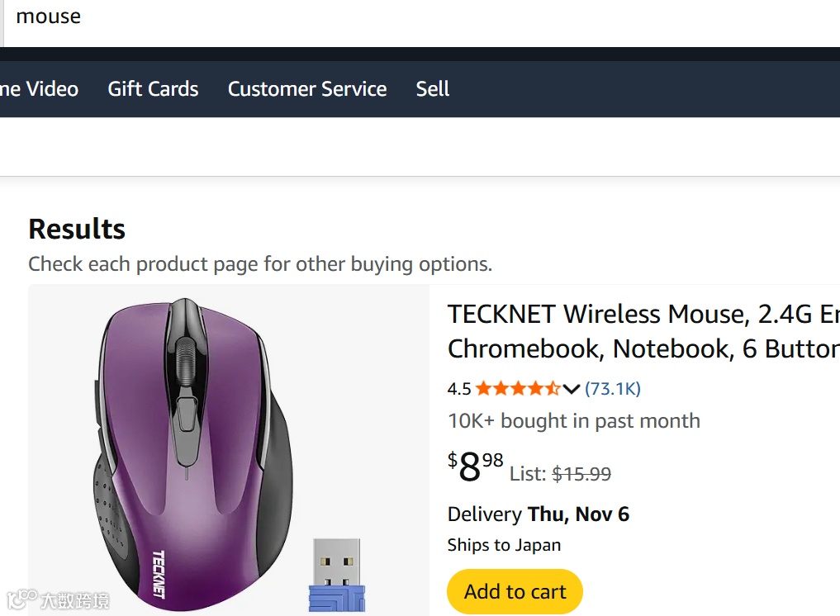Image resolution: width=840 pixels, height=616 pixels.
Task: Open the Customer Service page
Action: point(307,89)
